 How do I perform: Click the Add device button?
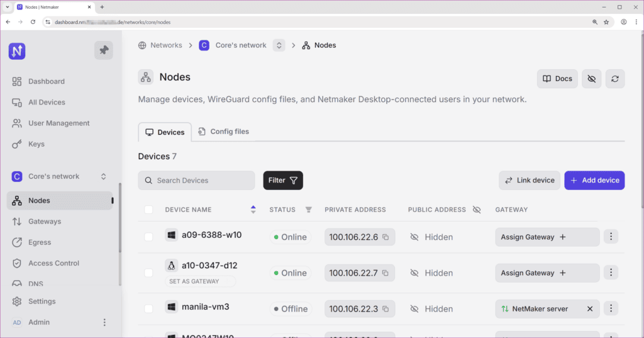(x=594, y=181)
